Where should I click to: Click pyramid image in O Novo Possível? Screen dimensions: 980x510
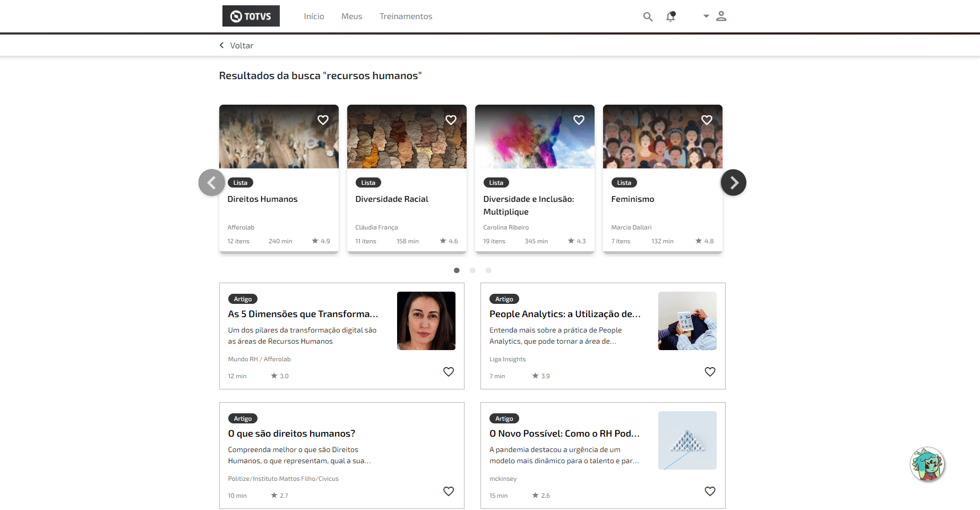point(687,440)
